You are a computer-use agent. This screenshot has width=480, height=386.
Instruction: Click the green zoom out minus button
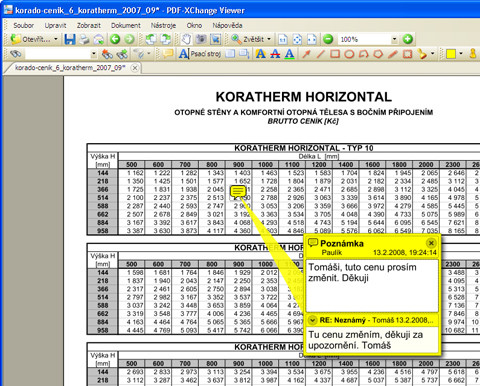tap(328, 39)
